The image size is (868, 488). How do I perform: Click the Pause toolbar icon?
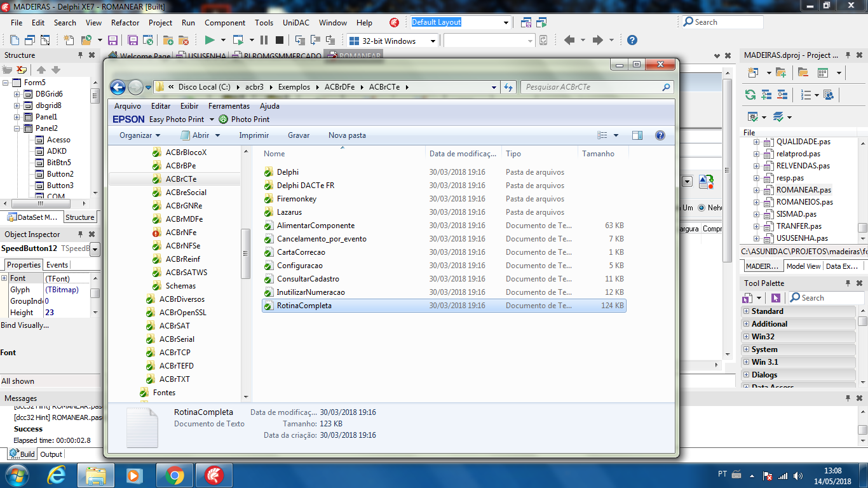point(264,40)
